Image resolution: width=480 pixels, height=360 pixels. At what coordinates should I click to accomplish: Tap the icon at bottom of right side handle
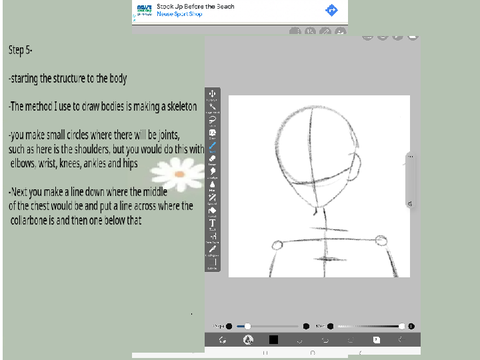(x=411, y=204)
